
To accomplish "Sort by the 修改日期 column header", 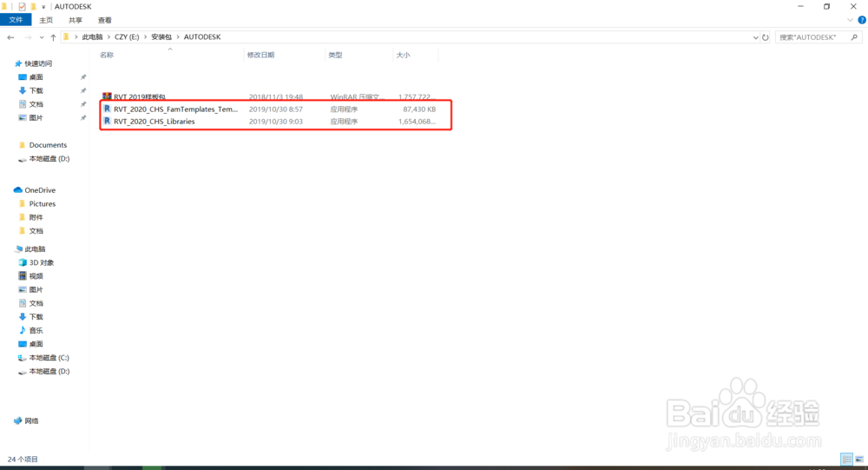I will [260, 55].
